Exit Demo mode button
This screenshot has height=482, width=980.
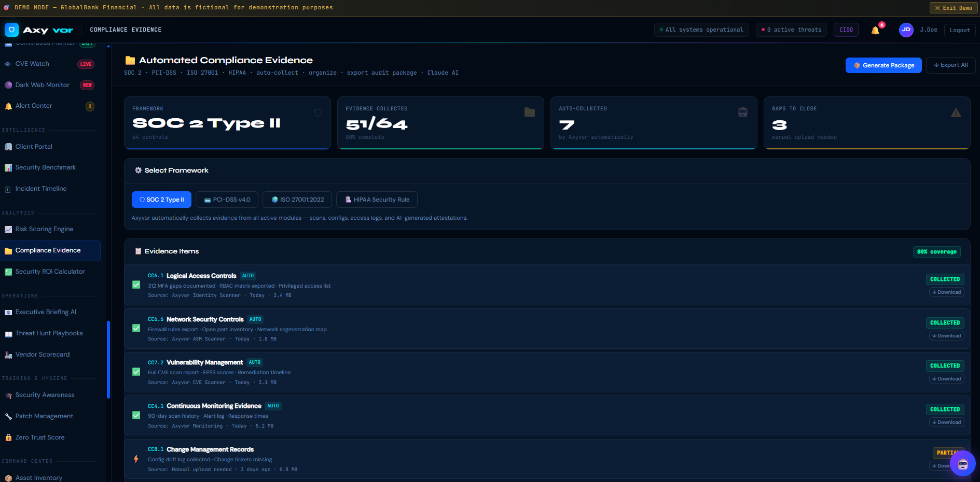click(954, 8)
